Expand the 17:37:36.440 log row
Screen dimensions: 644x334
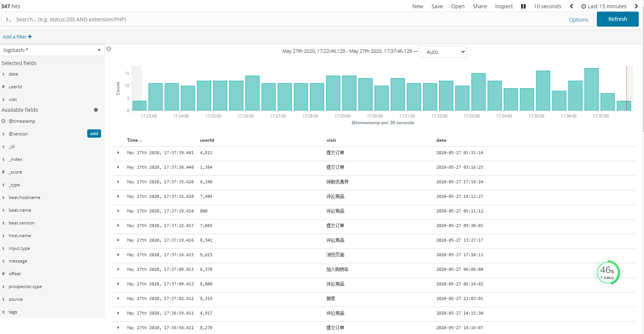[118, 167]
